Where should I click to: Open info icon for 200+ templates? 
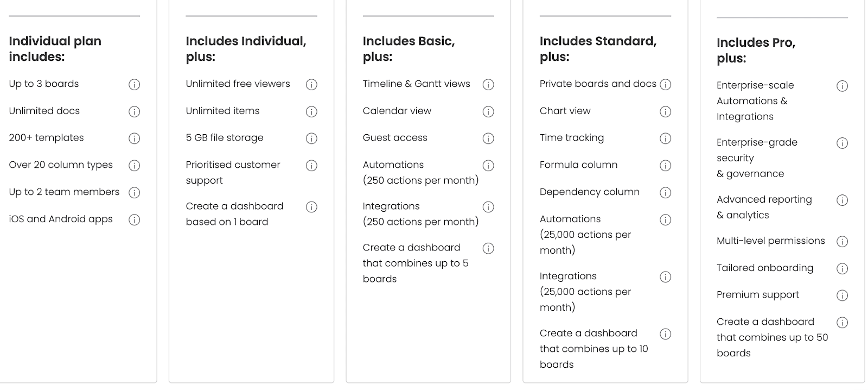[x=134, y=139]
